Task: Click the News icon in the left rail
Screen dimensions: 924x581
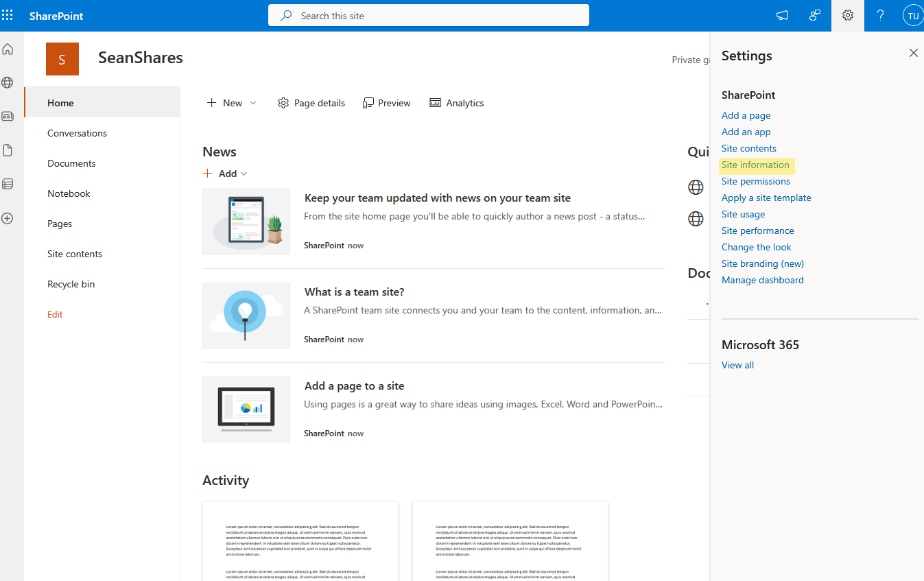Action: [7, 116]
